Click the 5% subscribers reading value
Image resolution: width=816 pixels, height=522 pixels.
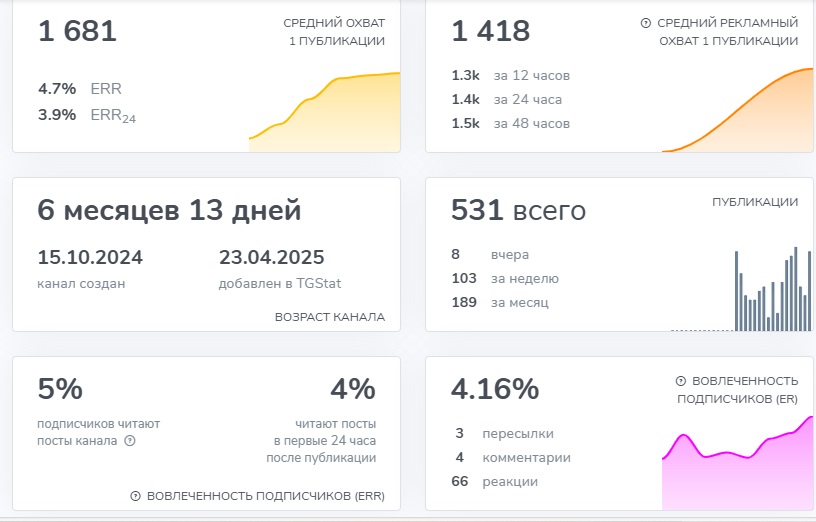pos(60,389)
